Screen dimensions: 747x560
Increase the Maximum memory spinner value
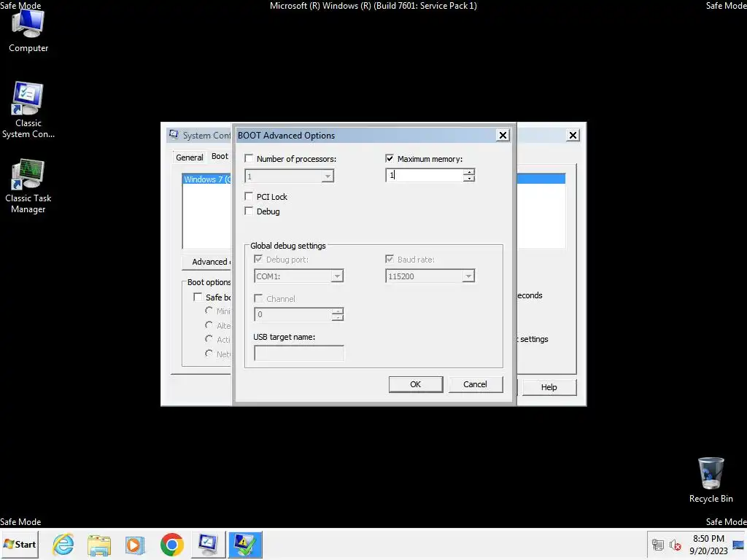(469, 172)
